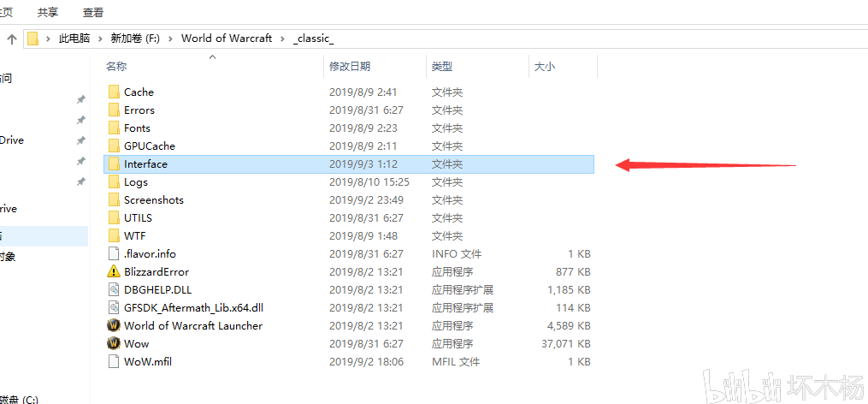Select the Screenshots folder icon
This screenshot has height=404, width=868.
click(x=114, y=200)
